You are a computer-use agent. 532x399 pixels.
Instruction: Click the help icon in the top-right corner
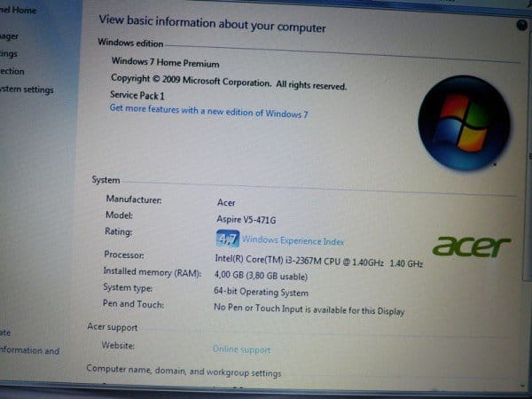point(521,26)
